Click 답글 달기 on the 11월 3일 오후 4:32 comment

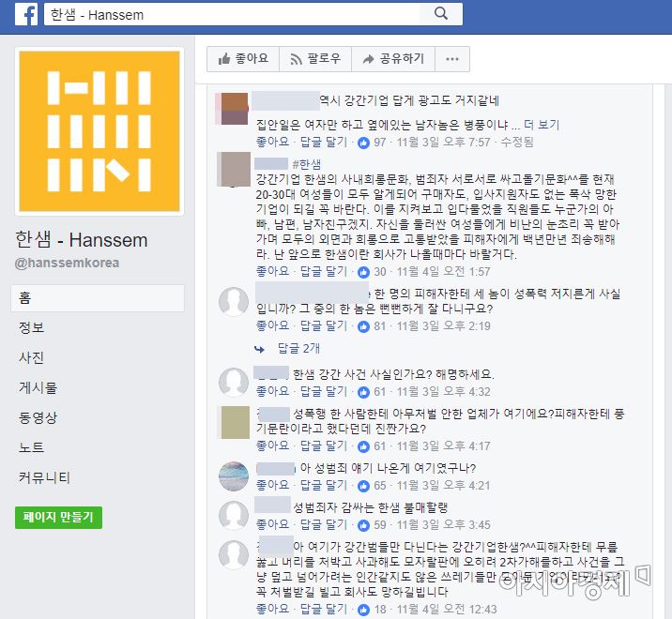[x=324, y=391]
